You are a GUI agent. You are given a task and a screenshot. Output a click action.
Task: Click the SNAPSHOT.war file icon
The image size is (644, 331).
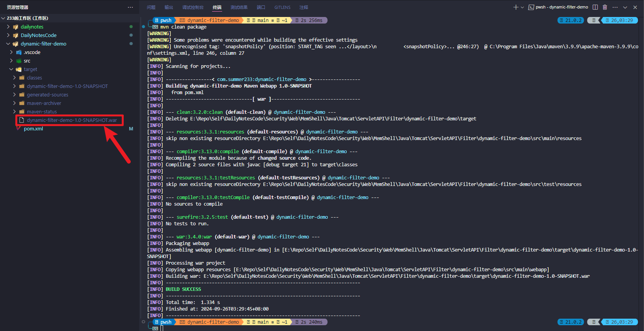tap(22, 120)
